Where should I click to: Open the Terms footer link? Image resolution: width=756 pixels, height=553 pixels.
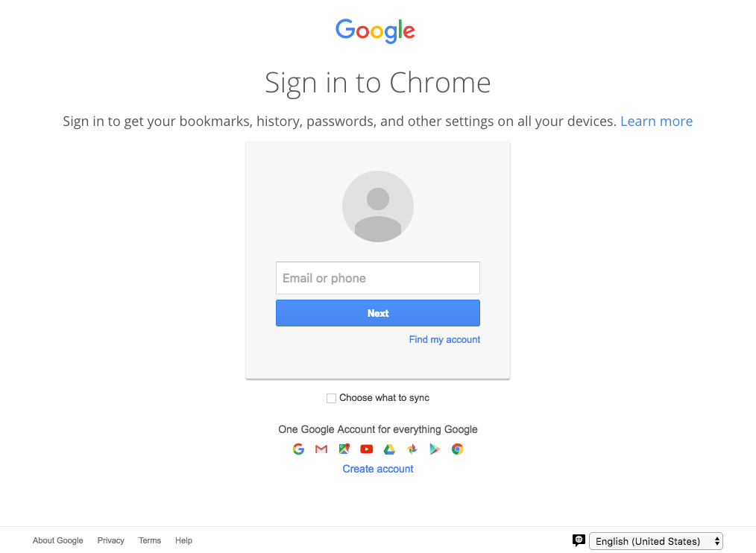click(150, 540)
